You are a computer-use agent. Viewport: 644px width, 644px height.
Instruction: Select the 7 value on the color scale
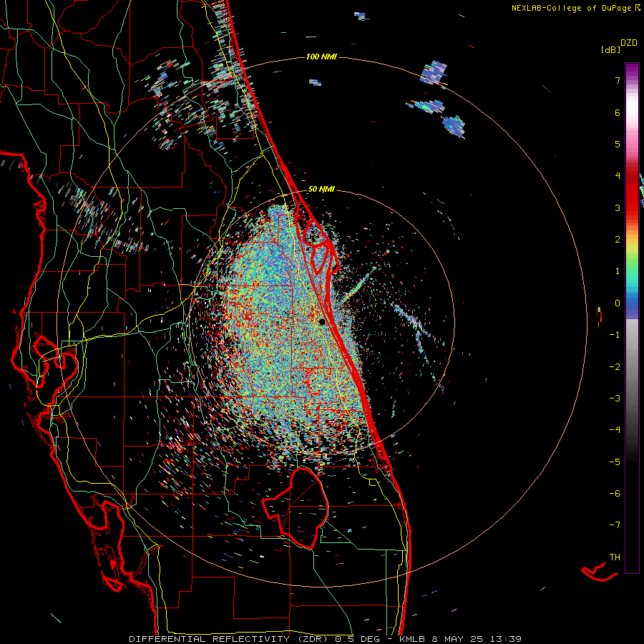pos(618,80)
